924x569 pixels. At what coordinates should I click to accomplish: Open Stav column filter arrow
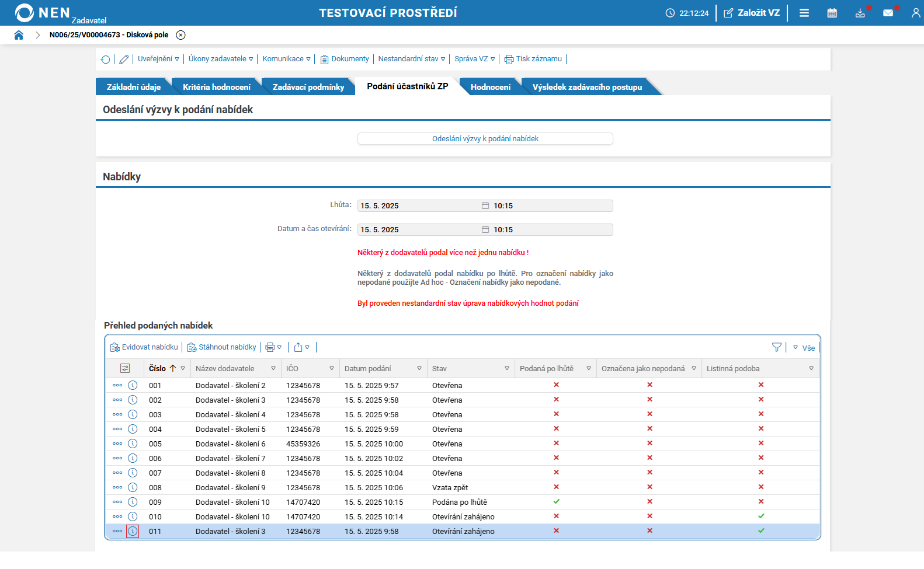(506, 368)
